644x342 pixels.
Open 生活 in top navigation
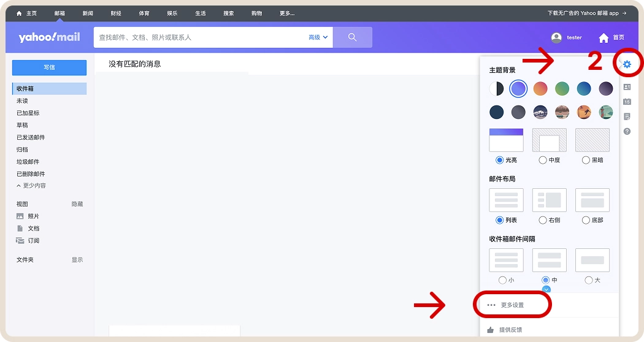tap(201, 13)
